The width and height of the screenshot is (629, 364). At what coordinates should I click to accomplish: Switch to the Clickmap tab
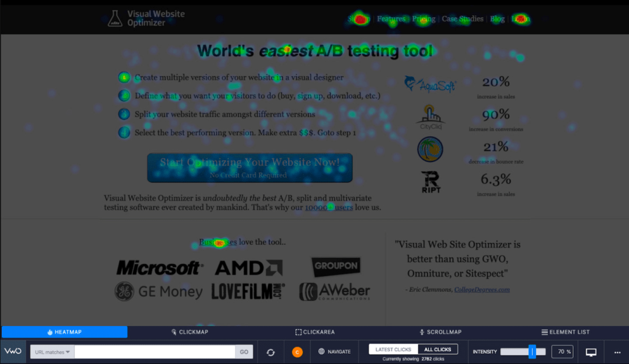click(x=189, y=332)
